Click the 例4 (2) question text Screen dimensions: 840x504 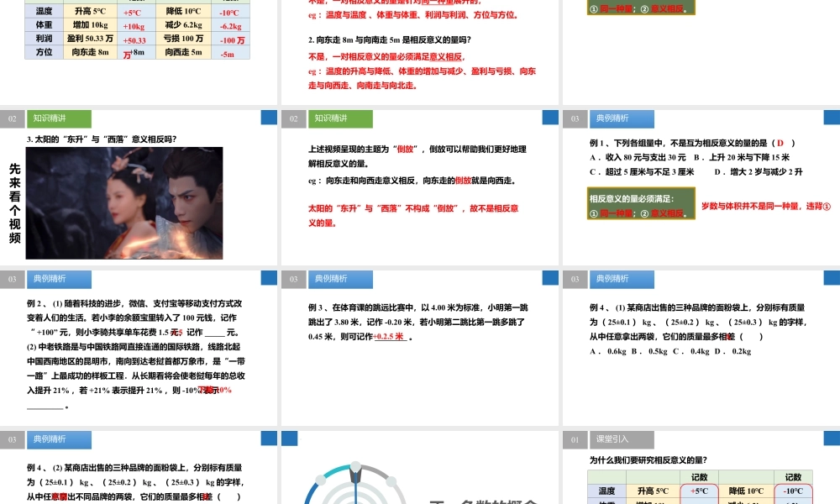(x=136, y=482)
